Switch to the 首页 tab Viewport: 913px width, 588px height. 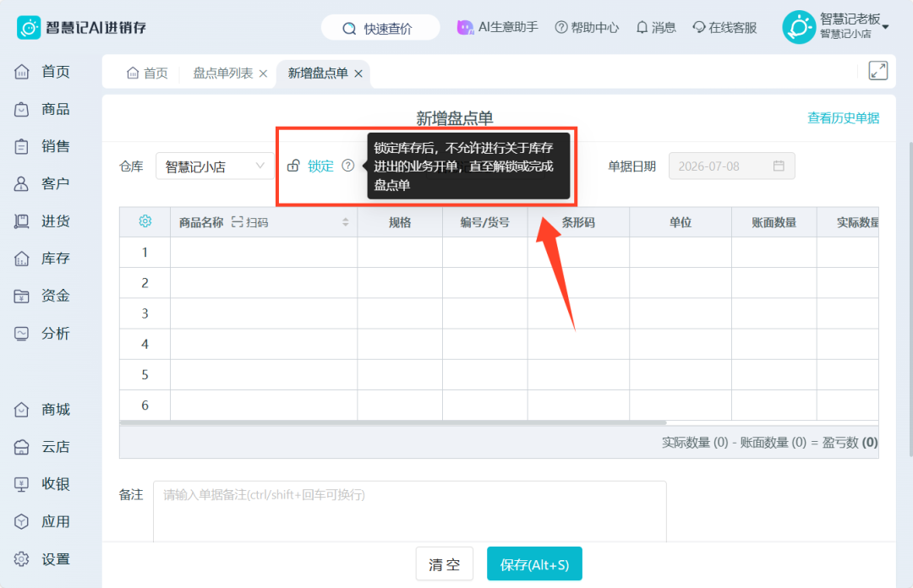point(147,73)
